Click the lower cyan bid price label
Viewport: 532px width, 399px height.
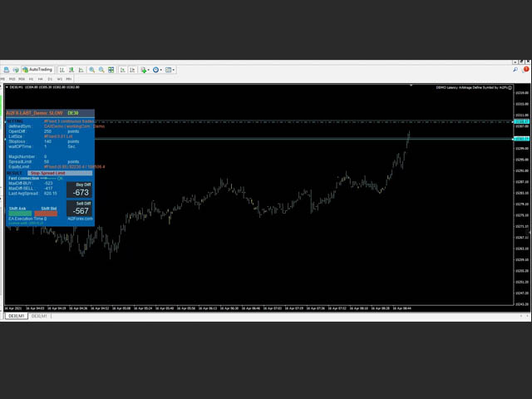point(521,139)
